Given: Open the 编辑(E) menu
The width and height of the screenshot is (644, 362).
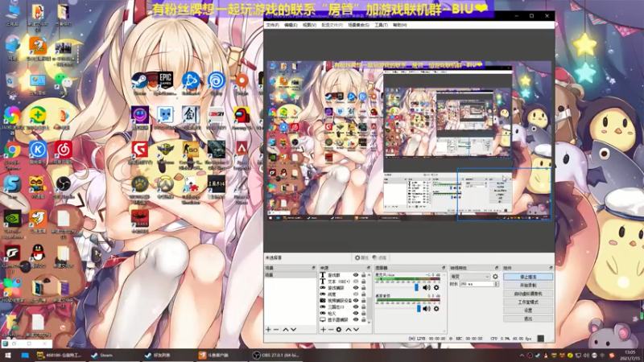Looking at the screenshot, I should click(291, 25).
